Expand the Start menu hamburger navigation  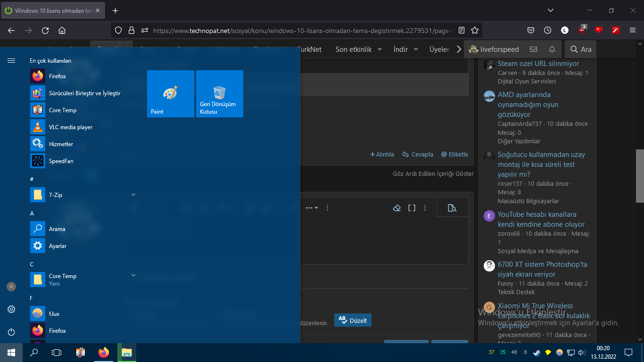click(x=11, y=61)
